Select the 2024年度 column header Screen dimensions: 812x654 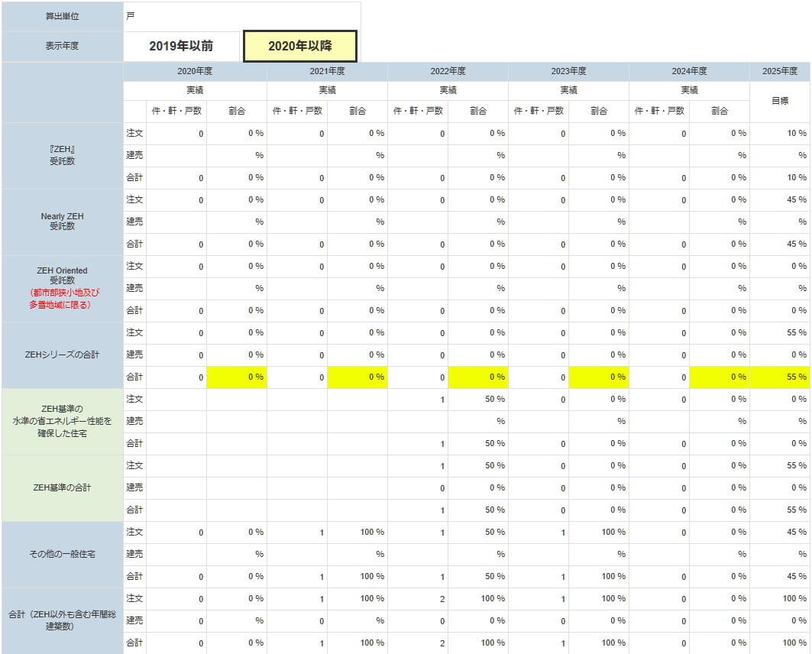point(689,71)
